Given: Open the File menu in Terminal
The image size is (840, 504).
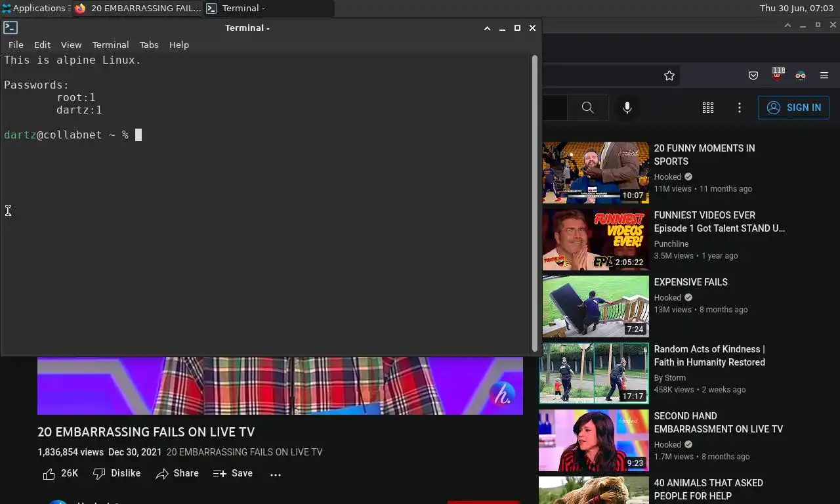Looking at the screenshot, I should click(x=16, y=45).
